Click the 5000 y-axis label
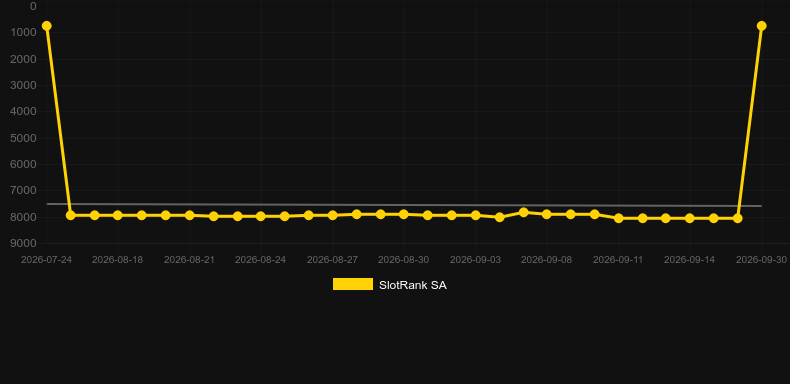Image resolution: width=790 pixels, height=384 pixels. (x=24, y=138)
